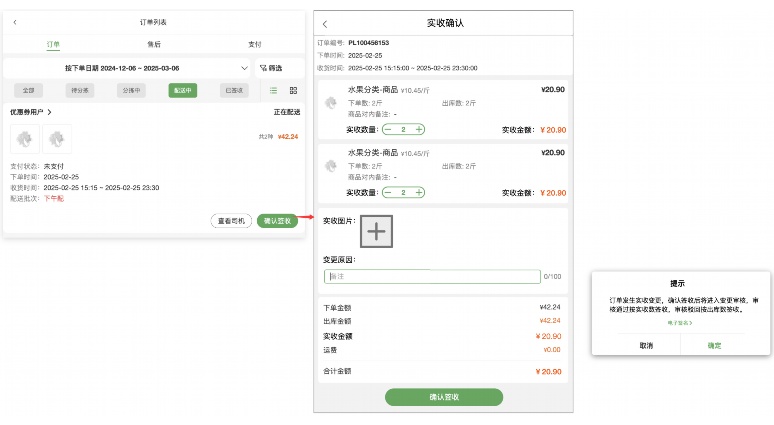Image resolution: width=774 pixels, height=425 pixels.
Task: Click the 订单列表 page title
Action: click(153, 22)
